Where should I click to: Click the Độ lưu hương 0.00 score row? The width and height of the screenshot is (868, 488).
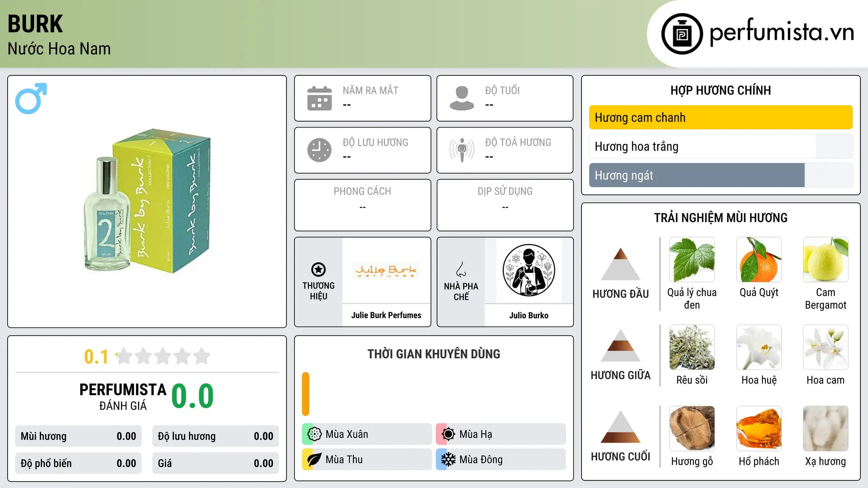215,436
